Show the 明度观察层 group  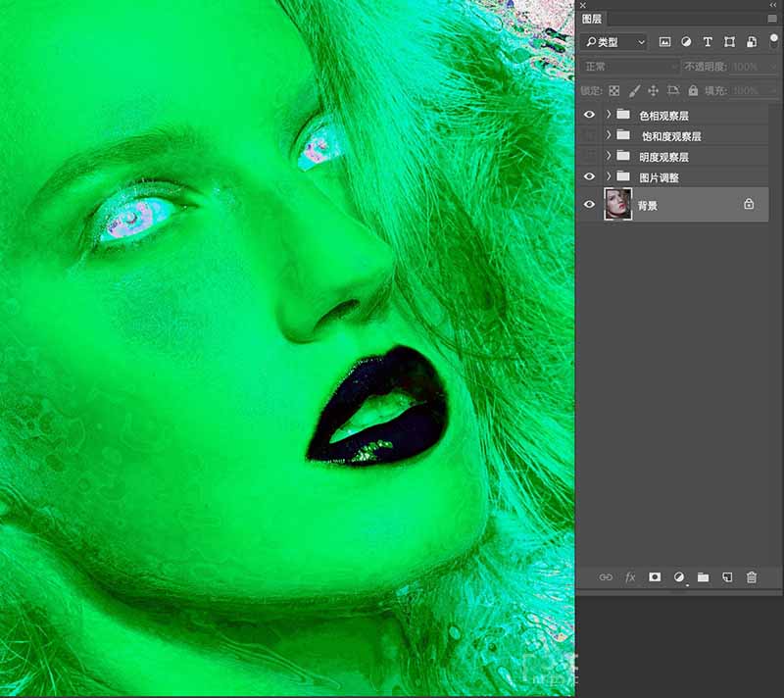pyautogui.click(x=590, y=156)
